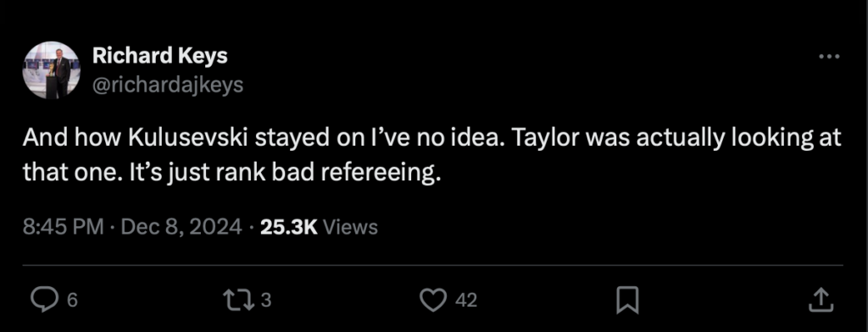Open the reply speech bubble icon
Screen dimensions: 868x332
coord(45,300)
